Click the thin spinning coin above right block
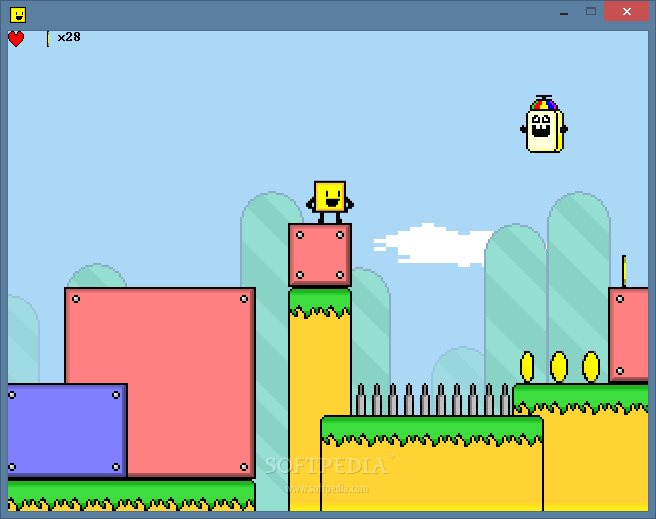This screenshot has height=519, width=656. click(624, 271)
